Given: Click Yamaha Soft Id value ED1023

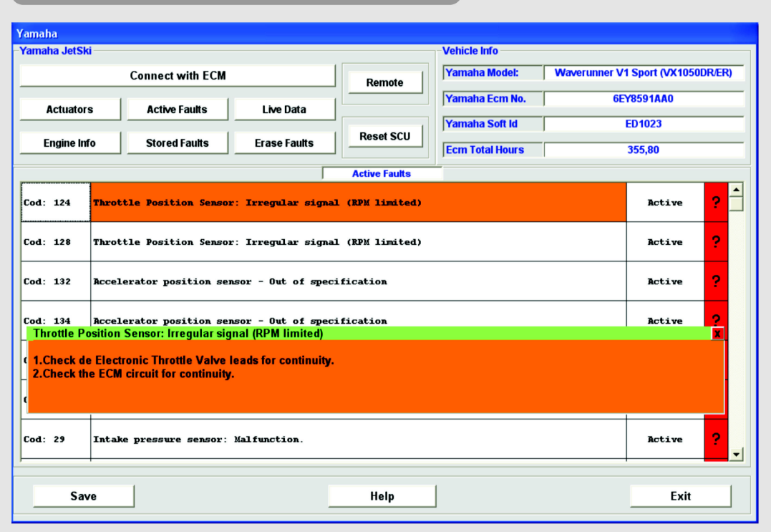Looking at the screenshot, I should [644, 124].
